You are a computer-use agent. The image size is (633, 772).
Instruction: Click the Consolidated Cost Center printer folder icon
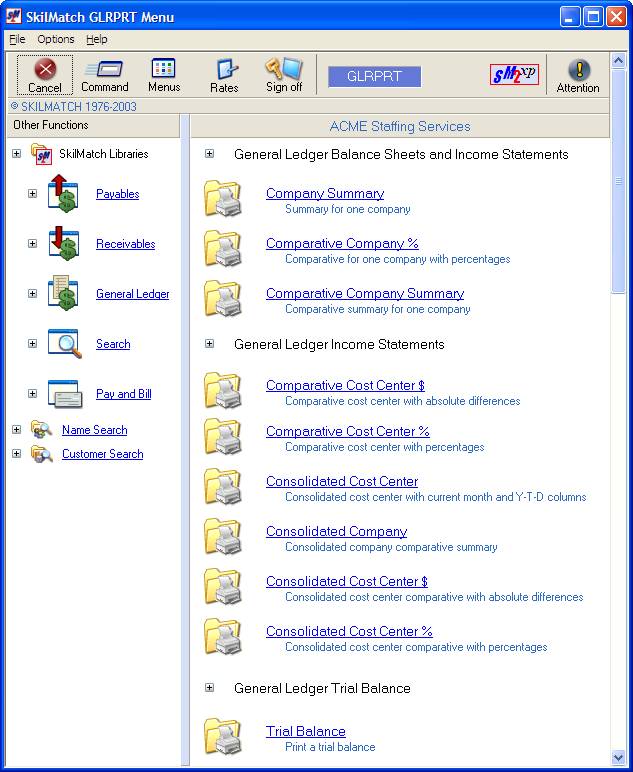click(x=223, y=486)
